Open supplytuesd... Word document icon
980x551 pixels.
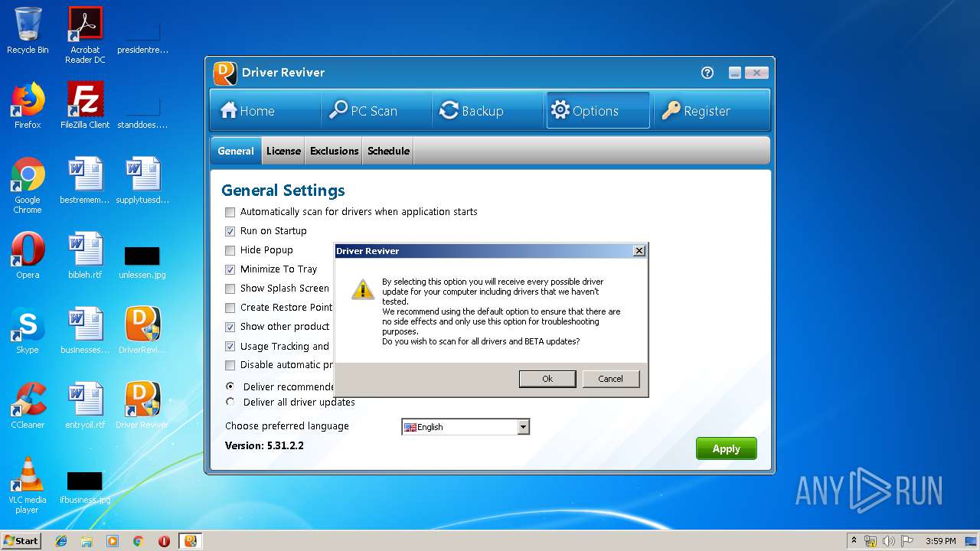coord(142,181)
